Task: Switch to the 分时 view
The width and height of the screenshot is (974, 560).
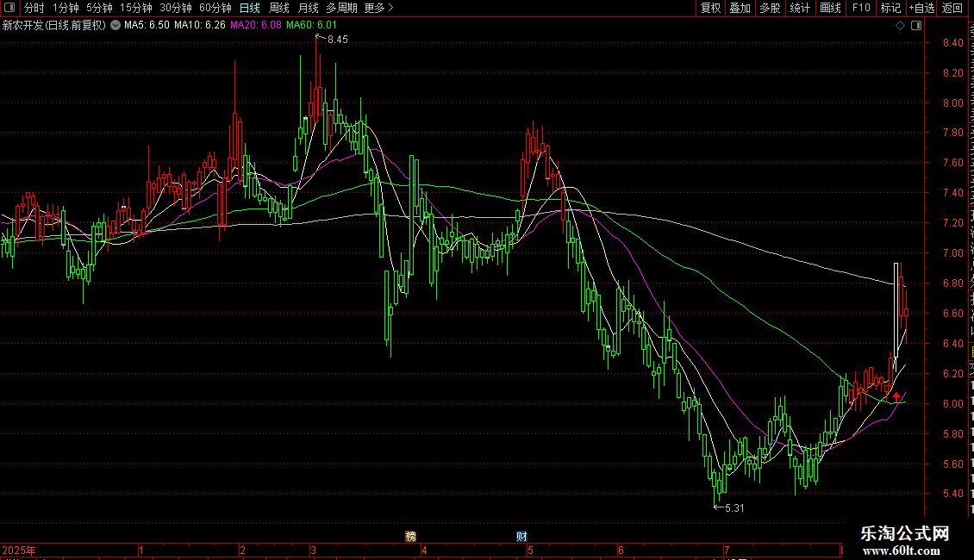Action: tap(34, 8)
